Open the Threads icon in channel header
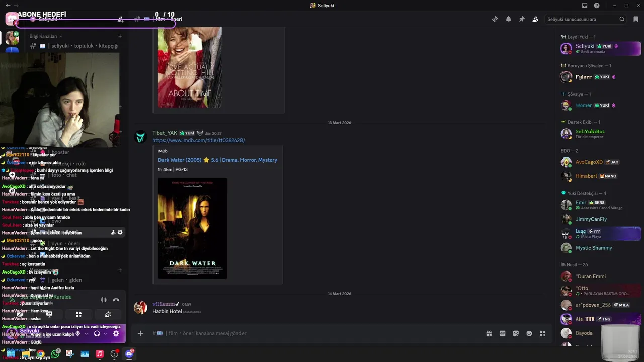 (x=495, y=19)
